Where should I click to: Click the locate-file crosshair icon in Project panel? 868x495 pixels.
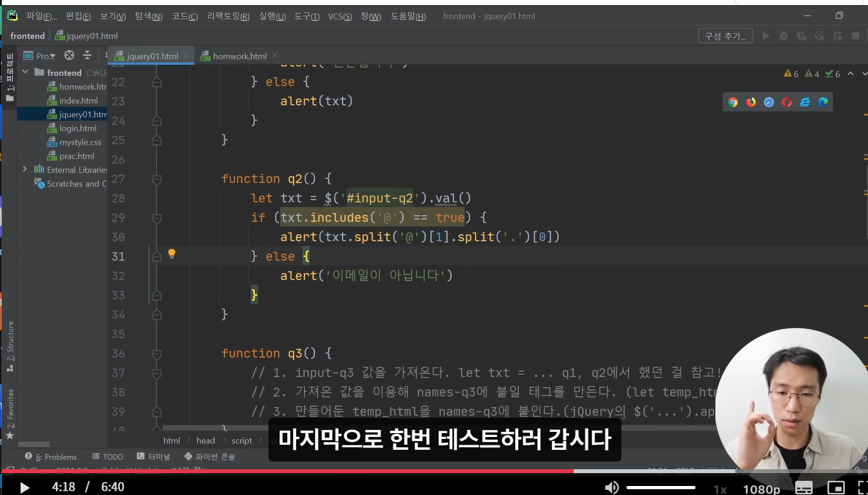70,55
